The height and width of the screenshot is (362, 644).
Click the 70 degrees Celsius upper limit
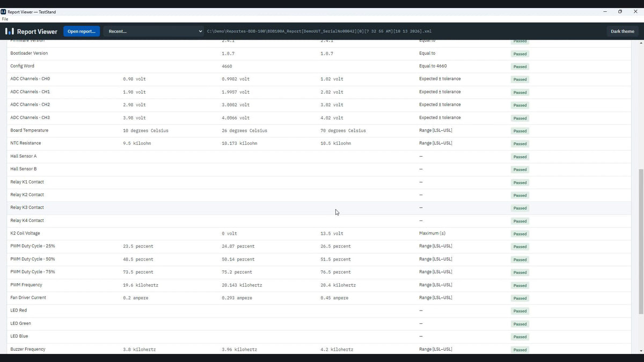(x=343, y=130)
